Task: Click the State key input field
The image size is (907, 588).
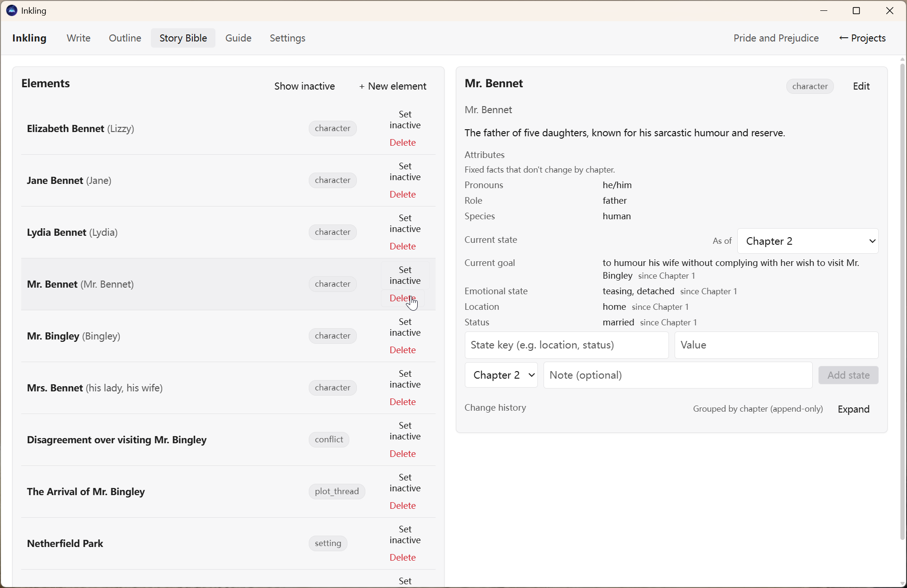Action: coord(567,345)
